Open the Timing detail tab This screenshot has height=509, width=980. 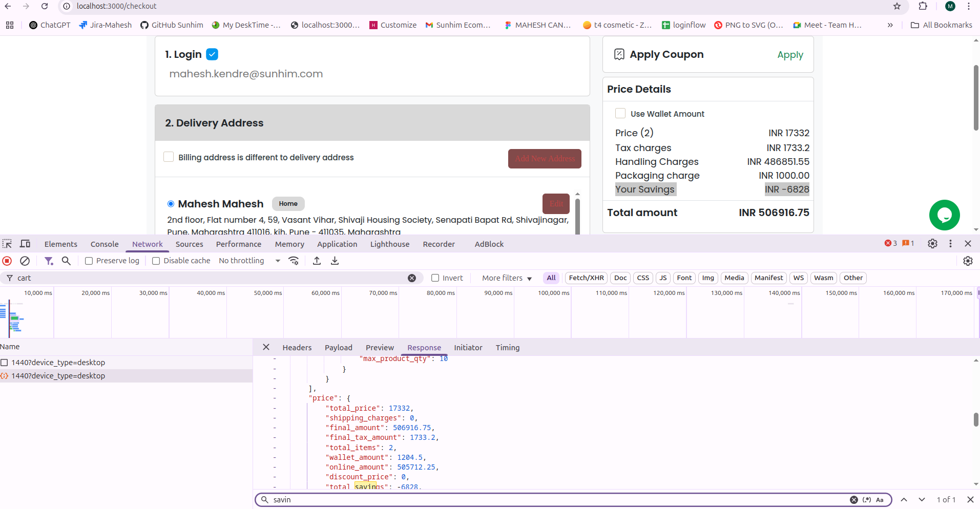(x=508, y=347)
